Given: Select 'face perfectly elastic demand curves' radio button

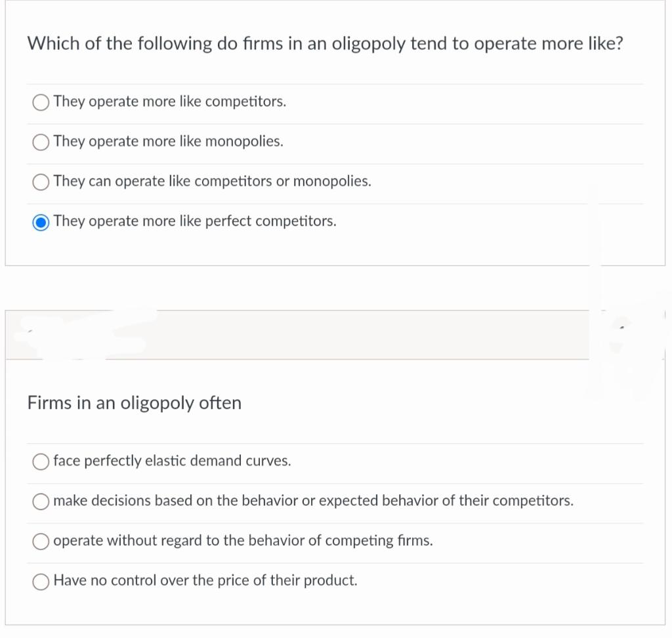Looking at the screenshot, I should (x=41, y=461).
